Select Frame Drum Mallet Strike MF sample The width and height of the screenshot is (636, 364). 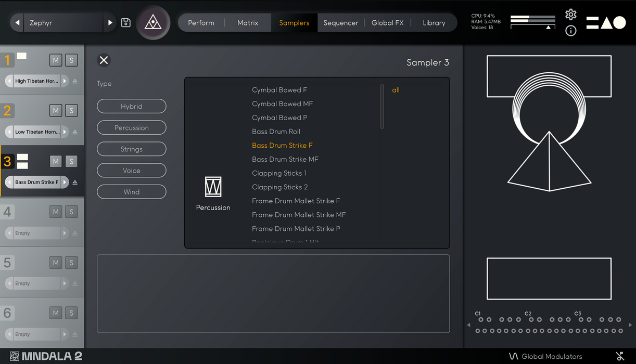coord(299,215)
